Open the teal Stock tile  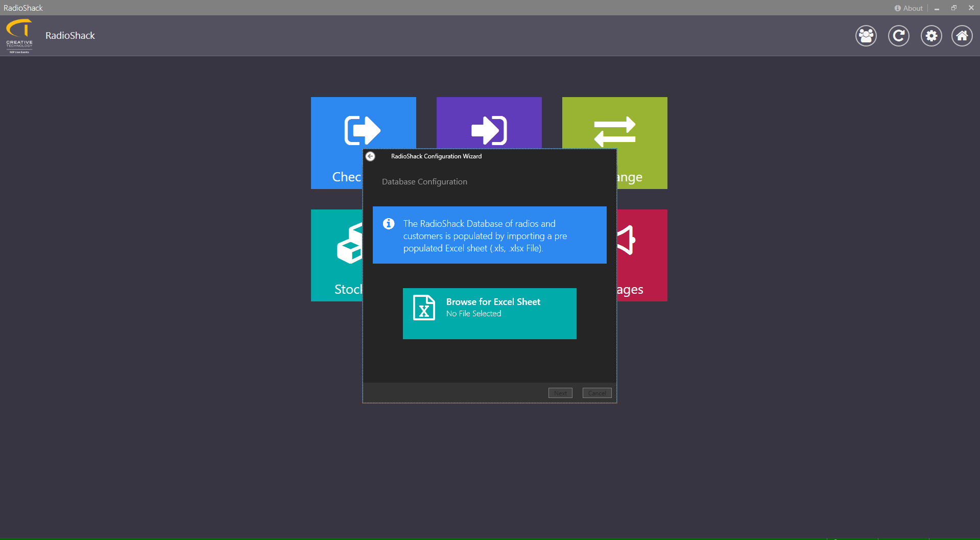coord(337,255)
